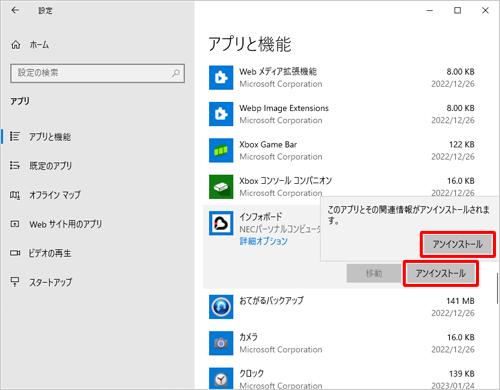Click the スタートアップ sidebar icon
Screen dimensions: 500x390
point(15,282)
